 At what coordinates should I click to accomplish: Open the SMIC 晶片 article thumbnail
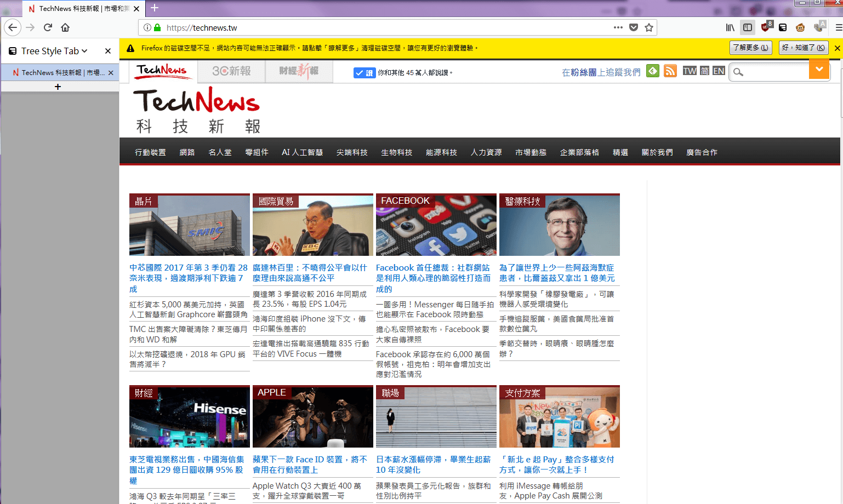point(190,225)
